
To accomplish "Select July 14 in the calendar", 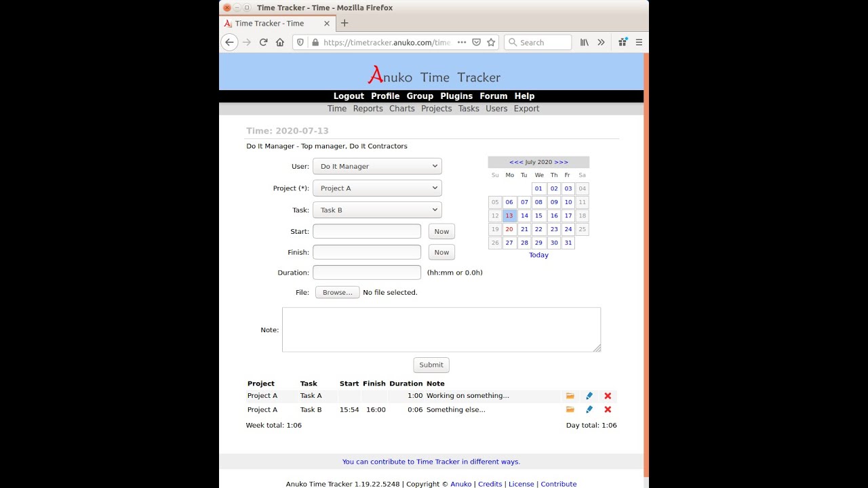I will pos(524,216).
